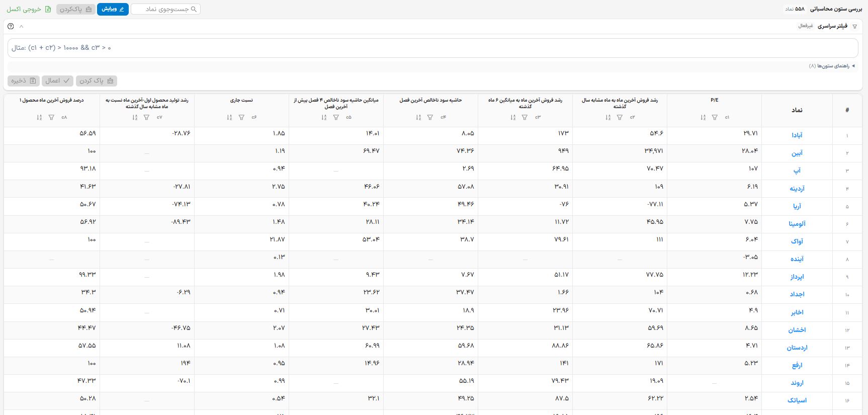Select value ۳۴,۹۷۱ in آبین row
The height and width of the screenshot is (415, 868).
point(654,151)
